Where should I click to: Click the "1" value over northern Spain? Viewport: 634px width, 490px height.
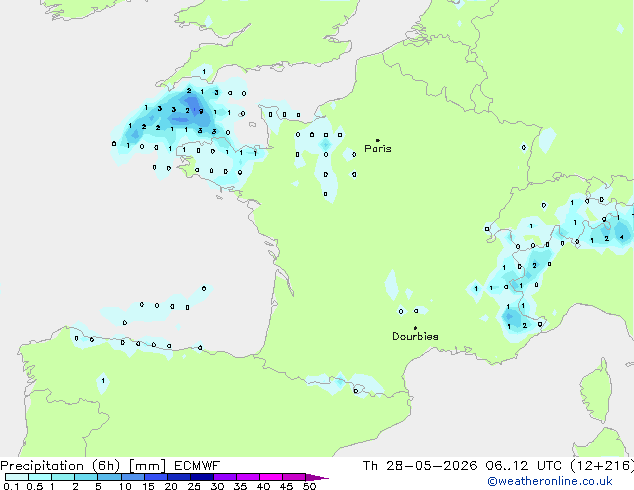103,380
